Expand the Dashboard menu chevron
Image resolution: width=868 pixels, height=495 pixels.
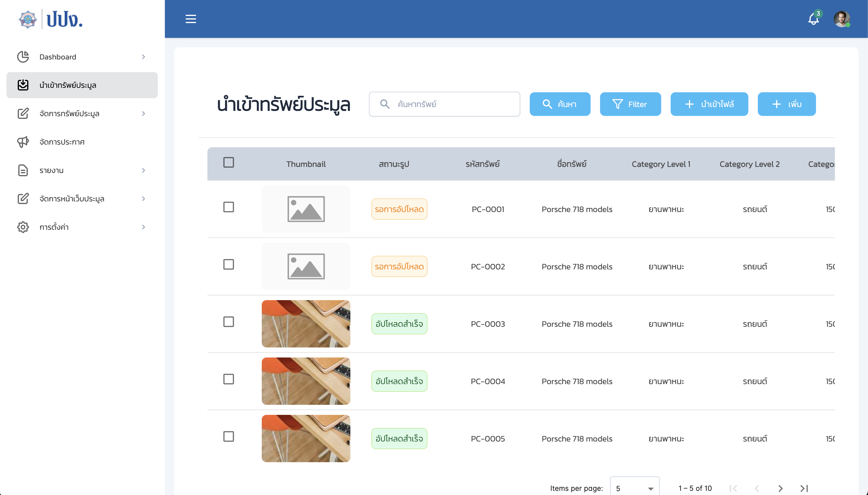coord(143,57)
